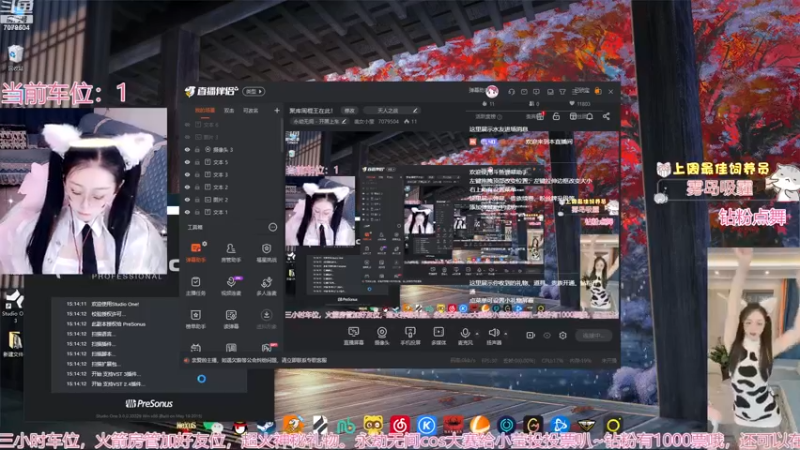Toggle visibility eye for 摄像头 3 layer
Screen dimensions: 800x450
coord(187,149)
